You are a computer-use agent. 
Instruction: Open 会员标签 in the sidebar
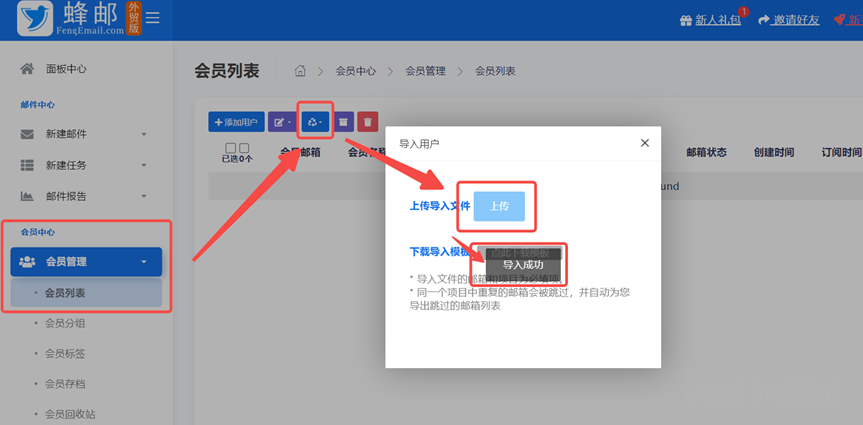[x=65, y=354]
